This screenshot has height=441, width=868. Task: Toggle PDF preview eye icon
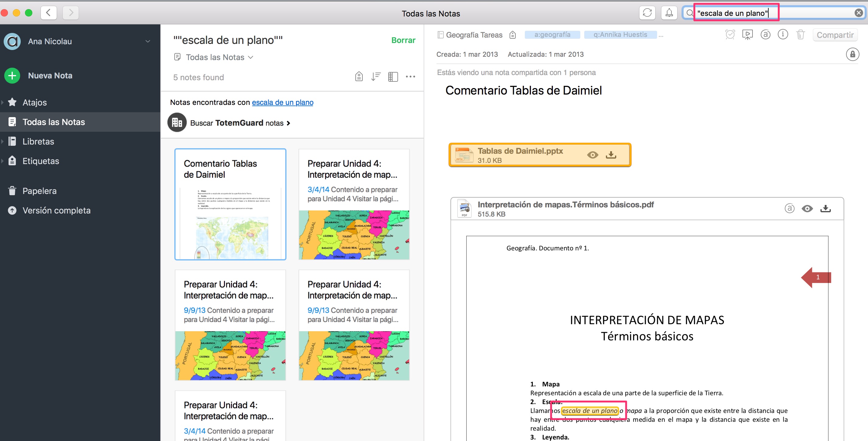pos(807,208)
